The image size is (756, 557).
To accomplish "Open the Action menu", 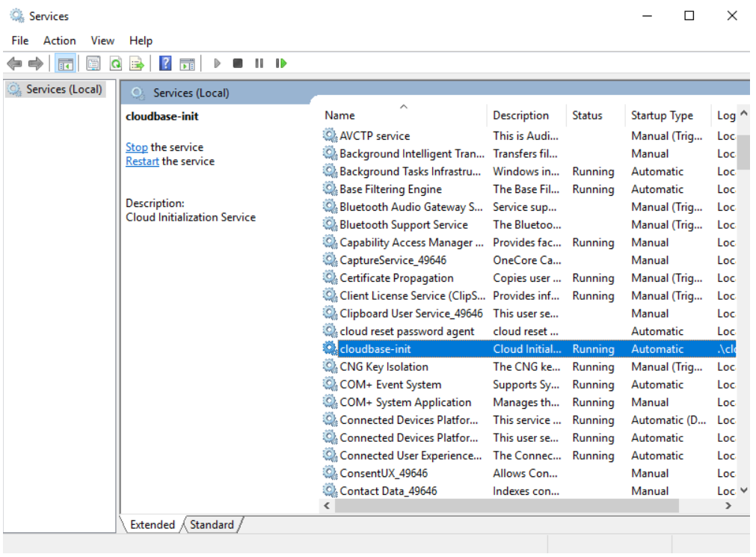I will click(x=59, y=40).
